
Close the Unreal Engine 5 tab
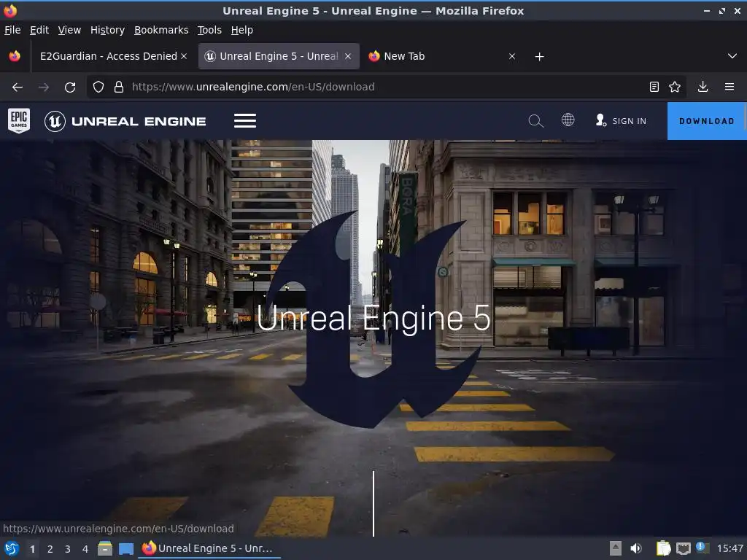point(348,56)
